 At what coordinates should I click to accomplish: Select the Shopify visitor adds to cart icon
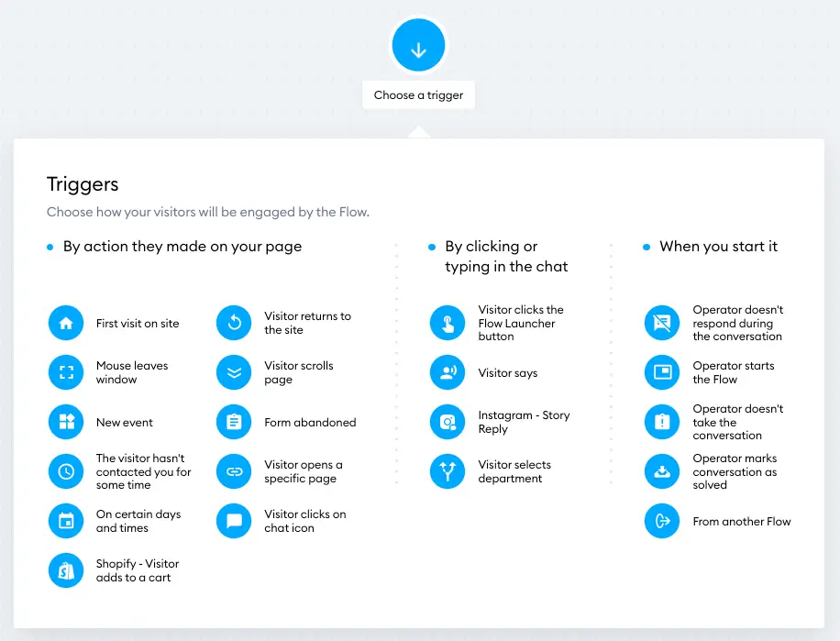(x=66, y=570)
